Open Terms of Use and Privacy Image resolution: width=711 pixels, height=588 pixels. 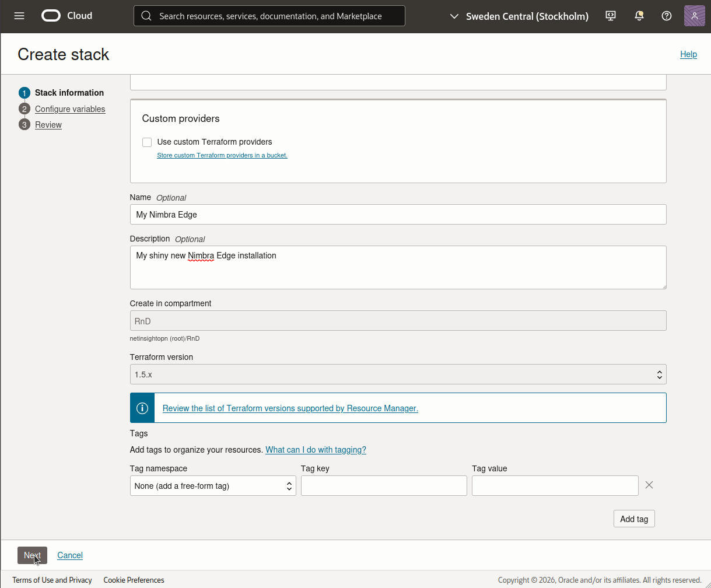point(52,580)
